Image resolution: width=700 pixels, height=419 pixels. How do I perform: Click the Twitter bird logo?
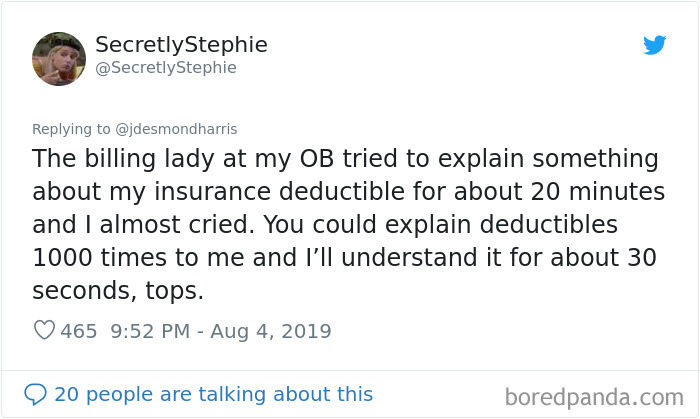(x=654, y=45)
